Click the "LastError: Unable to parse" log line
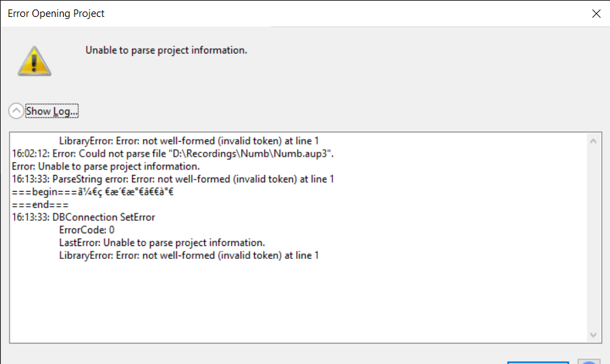The image size is (610, 364). 162,243
